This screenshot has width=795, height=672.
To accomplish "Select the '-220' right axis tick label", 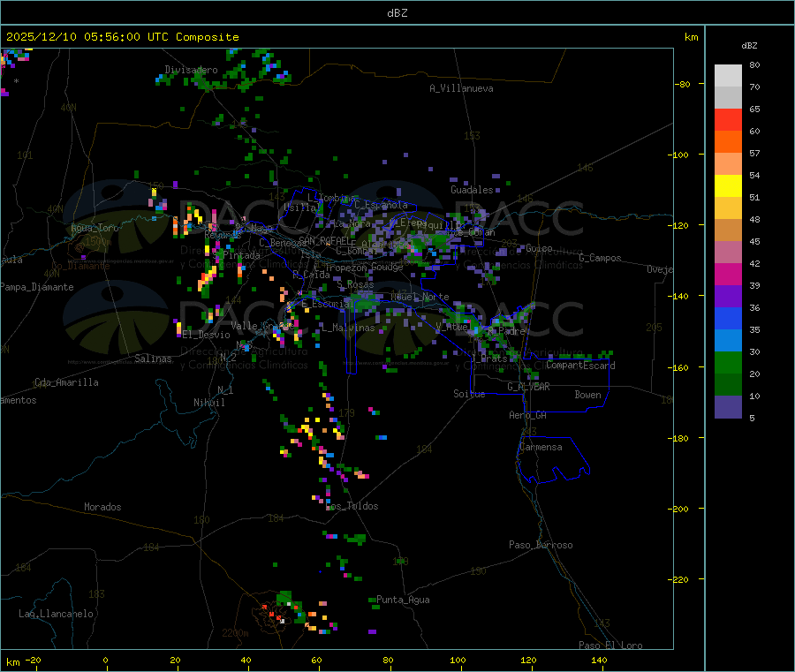I will [x=680, y=580].
